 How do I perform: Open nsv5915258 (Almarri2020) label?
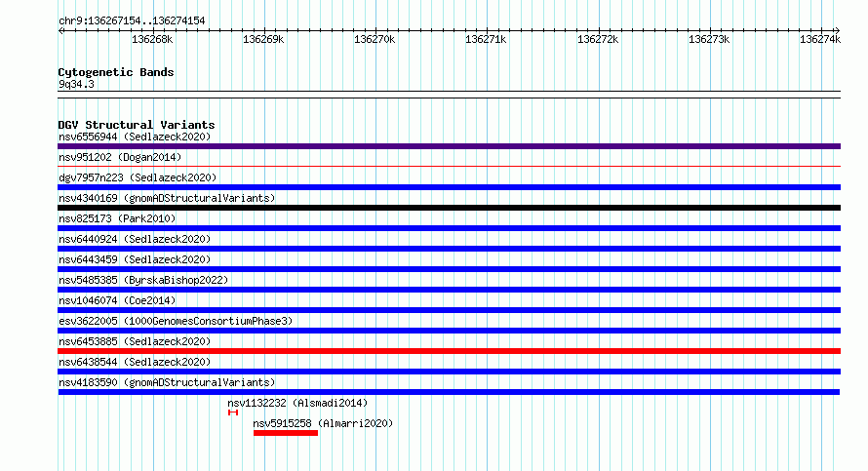click(323, 423)
